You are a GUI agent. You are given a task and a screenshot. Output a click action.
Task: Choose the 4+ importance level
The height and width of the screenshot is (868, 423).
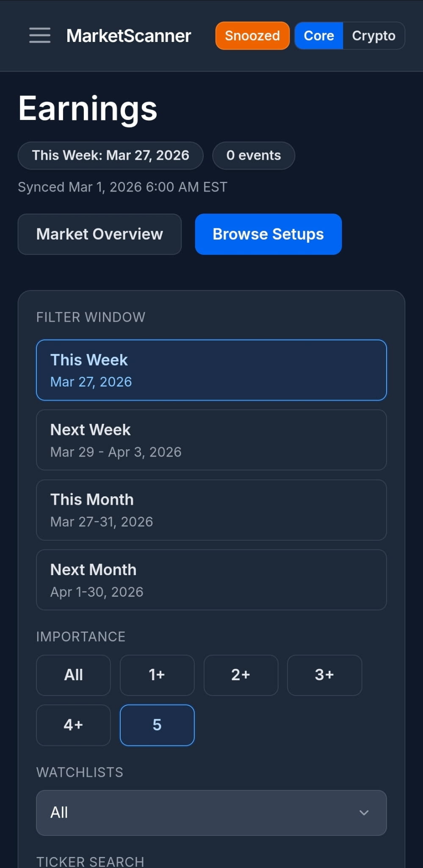[73, 725]
